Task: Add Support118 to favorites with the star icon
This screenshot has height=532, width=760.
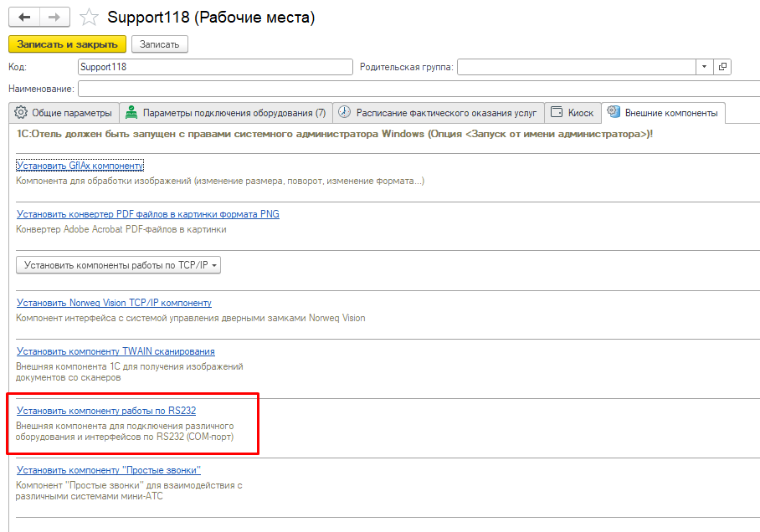Action: (89, 17)
